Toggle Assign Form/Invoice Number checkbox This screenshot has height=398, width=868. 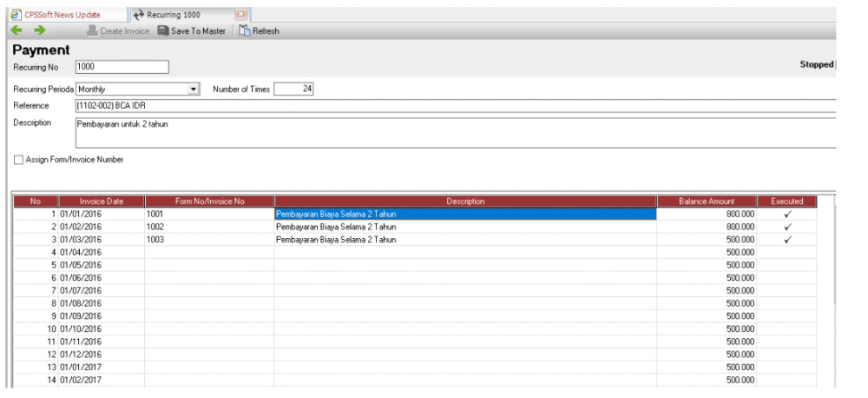coord(18,160)
